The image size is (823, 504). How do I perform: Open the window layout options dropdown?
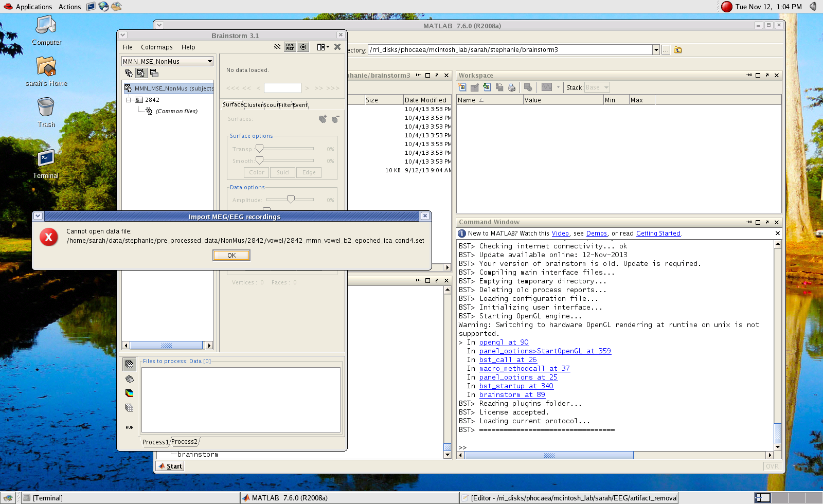[323, 47]
